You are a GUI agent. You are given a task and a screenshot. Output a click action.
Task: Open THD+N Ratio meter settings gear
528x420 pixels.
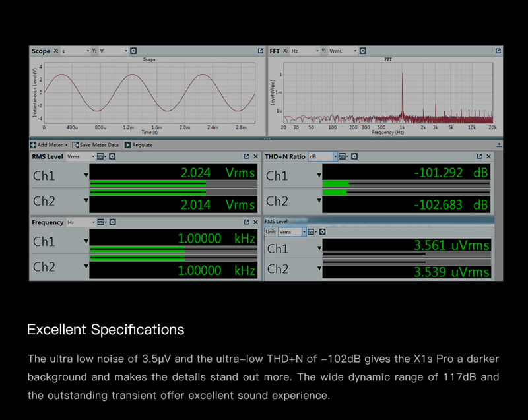pyautogui.click(x=354, y=156)
